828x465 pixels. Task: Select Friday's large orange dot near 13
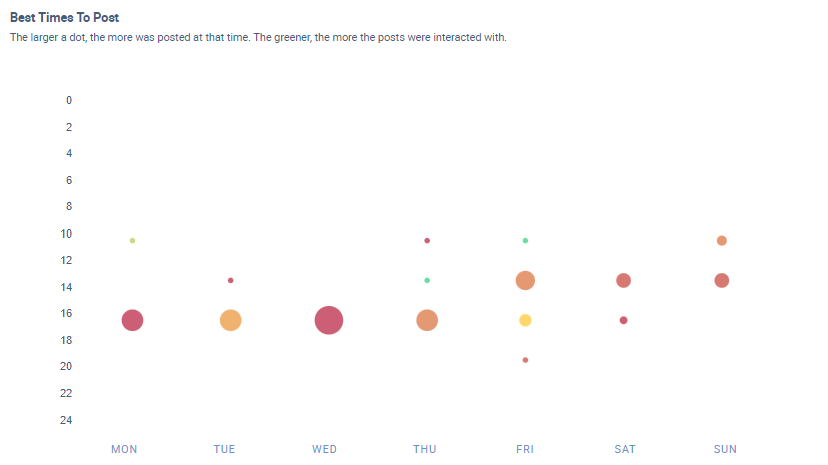click(525, 280)
